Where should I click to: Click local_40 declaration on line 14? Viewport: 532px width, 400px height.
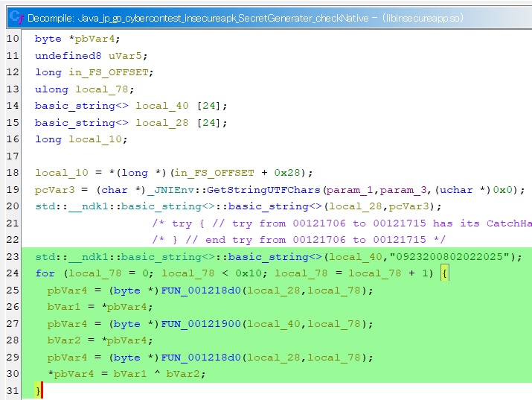pos(162,106)
